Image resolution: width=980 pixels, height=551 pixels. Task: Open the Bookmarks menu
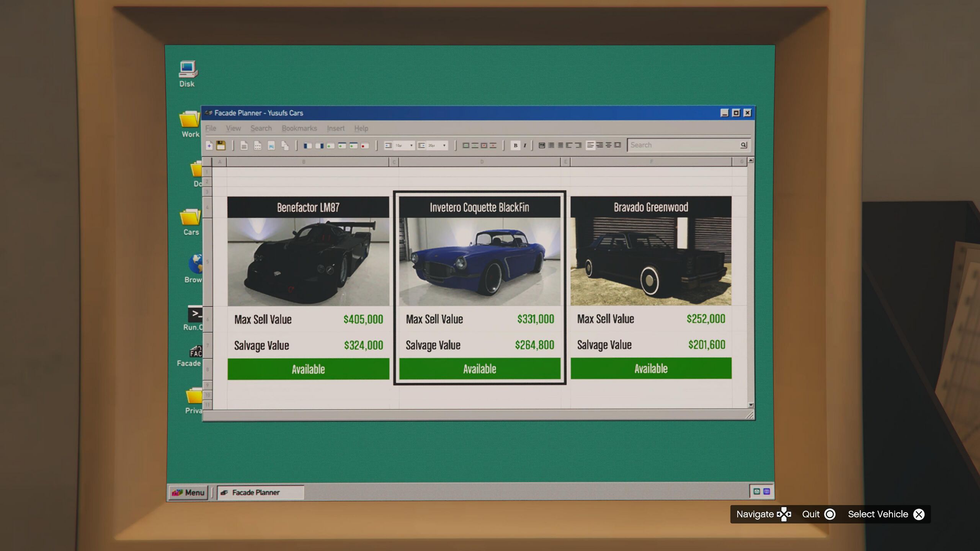point(299,129)
